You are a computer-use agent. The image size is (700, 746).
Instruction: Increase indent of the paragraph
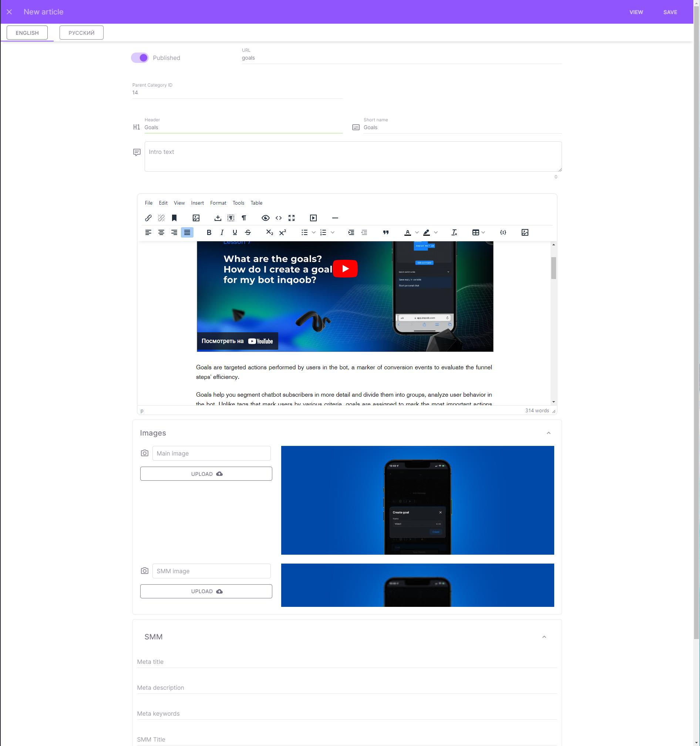pos(351,233)
